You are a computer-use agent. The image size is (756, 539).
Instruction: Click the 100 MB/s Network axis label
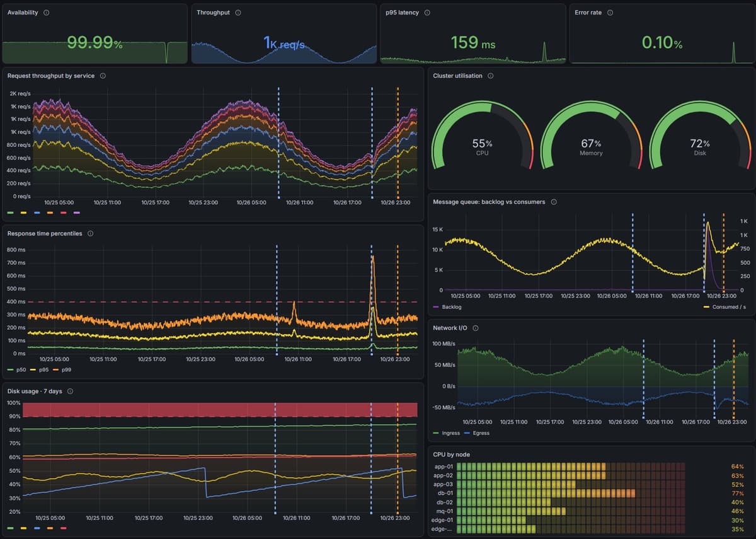click(x=444, y=344)
